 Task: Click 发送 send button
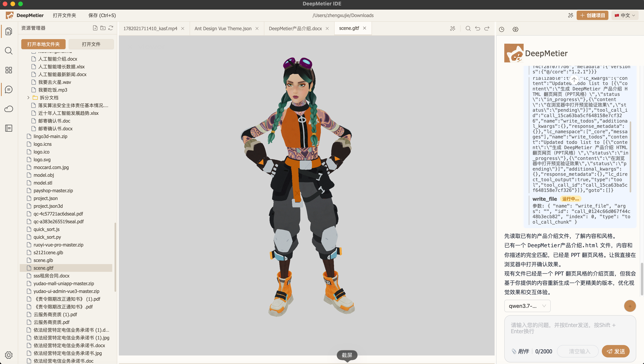(x=616, y=351)
